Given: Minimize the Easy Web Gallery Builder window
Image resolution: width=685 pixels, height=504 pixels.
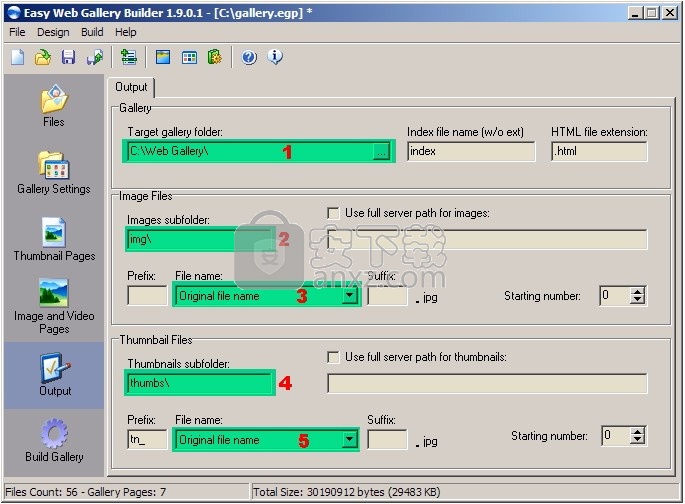Looking at the screenshot, I should point(635,13).
